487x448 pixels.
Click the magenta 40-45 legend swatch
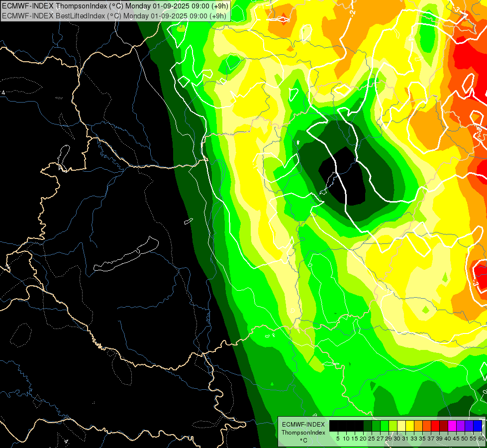click(x=452, y=426)
